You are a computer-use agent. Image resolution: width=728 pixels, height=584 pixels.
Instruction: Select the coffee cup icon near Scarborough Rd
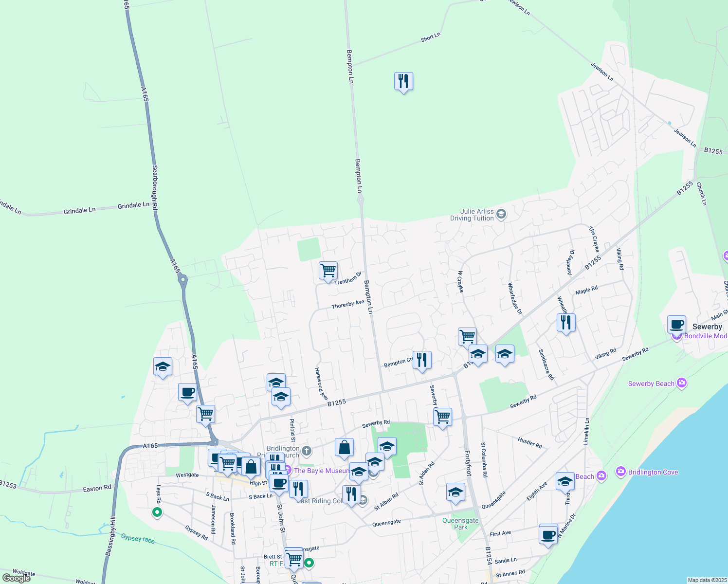(x=187, y=393)
